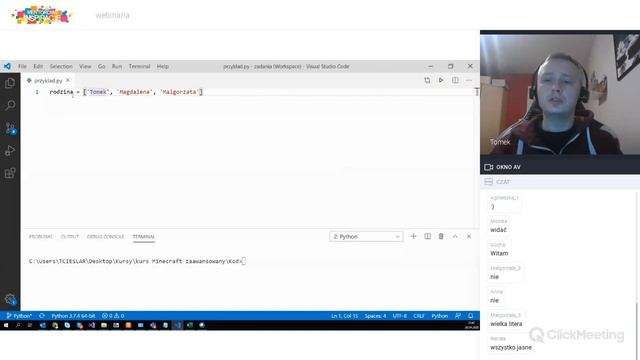Click the rodzina variable name in line 1

(x=61, y=92)
